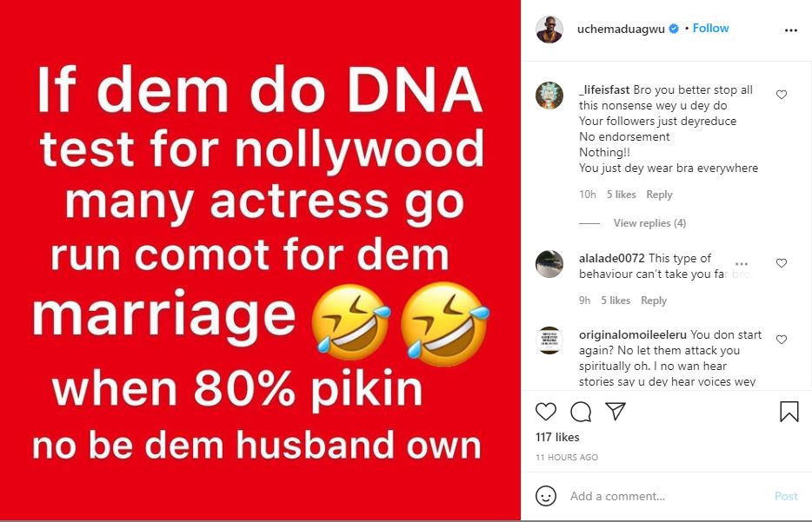Click the Post comment button
The width and height of the screenshot is (812, 522).
[786, 496]
